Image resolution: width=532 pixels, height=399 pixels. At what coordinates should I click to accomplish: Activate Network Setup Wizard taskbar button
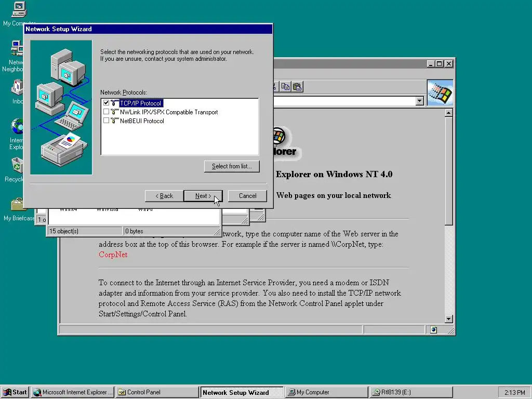coord(241,392)
